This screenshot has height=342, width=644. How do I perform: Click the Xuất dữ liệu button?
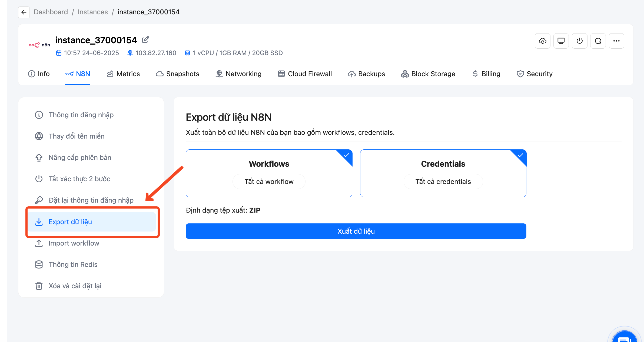tap(356, 231)
